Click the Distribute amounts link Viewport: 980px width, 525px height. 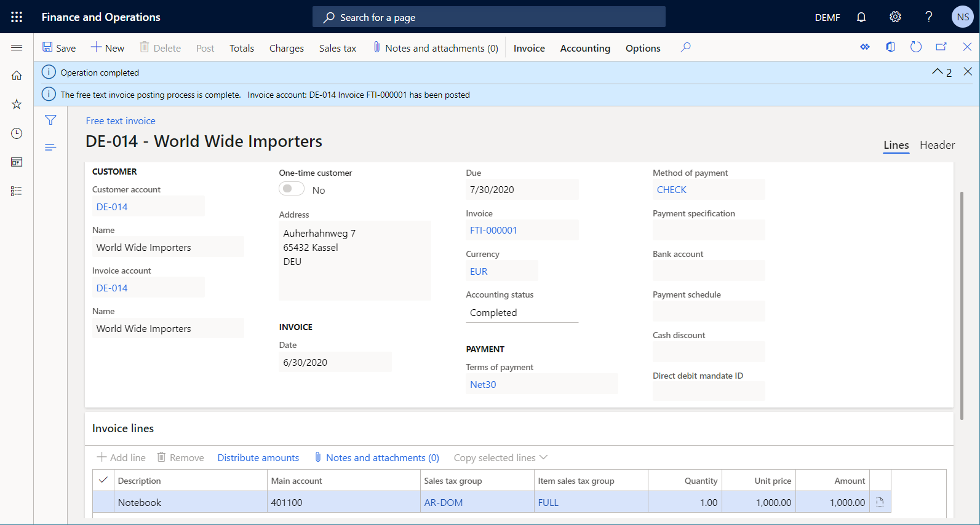[258, 458]
